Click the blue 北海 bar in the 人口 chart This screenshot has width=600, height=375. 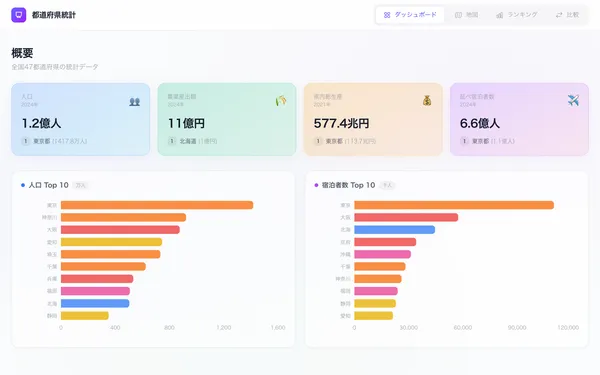coord(95,303)
